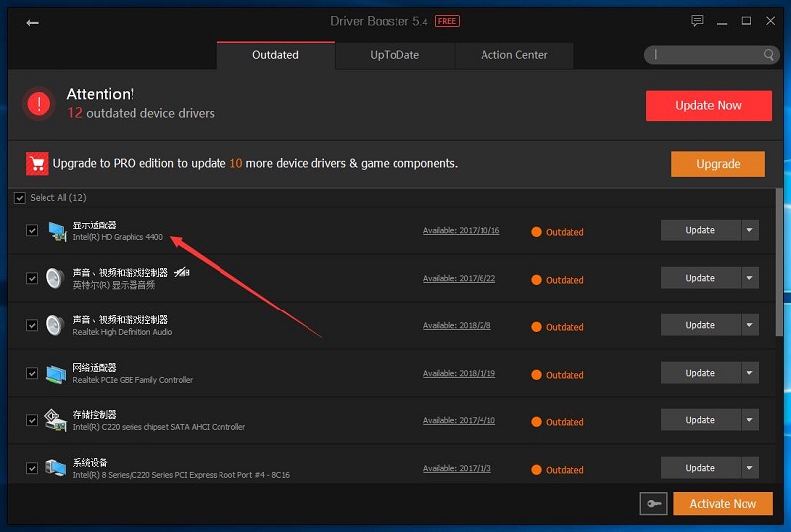The height and width of the screenshot is (532, 791).
Task: Click the speaker icon for Realtek High Definition Audio
Action: [x=55, y=325]
